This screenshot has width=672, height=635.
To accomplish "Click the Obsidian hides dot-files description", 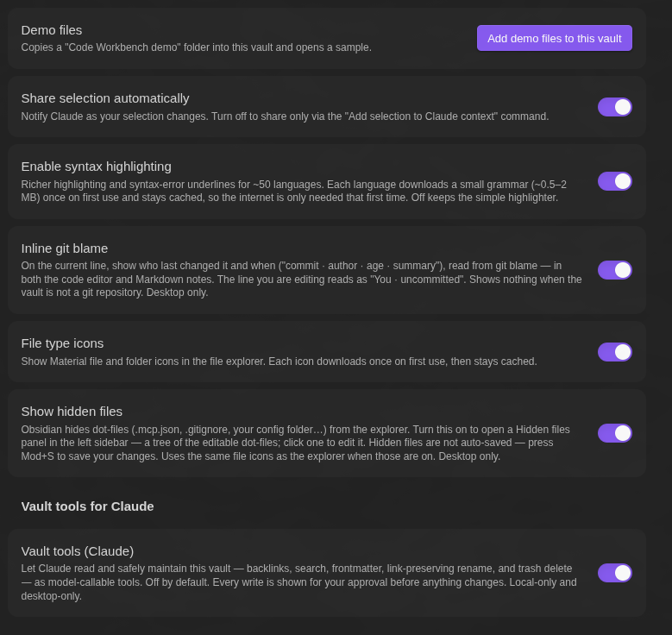I will (x=296, y=443).
